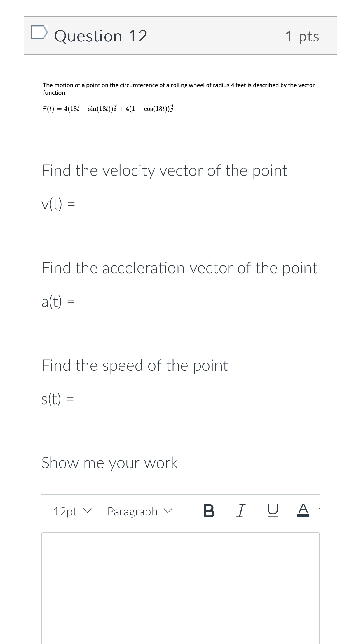Select the Question 12 header

pyautogui.click(x=101, y=36)
